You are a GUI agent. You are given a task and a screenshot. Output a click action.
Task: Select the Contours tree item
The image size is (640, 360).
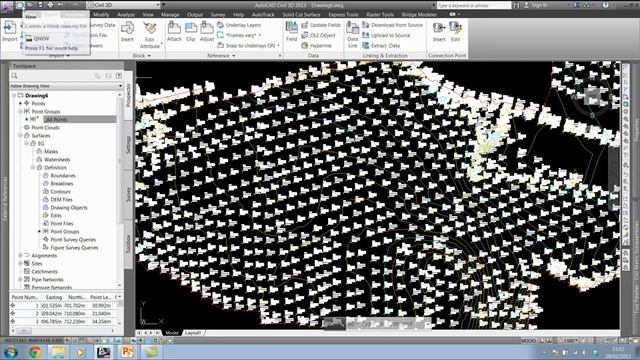pos(60,191)
